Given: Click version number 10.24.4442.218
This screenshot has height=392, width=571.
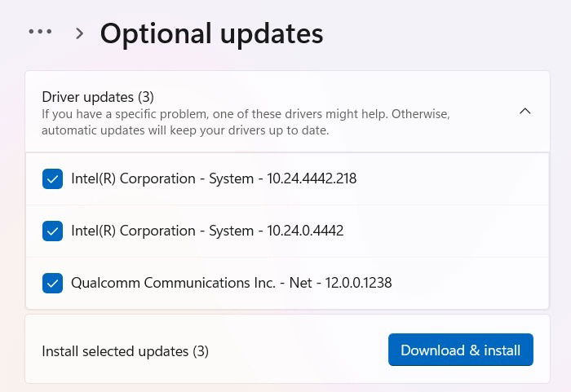Looking at the screenshot, I should coord(312,178).
